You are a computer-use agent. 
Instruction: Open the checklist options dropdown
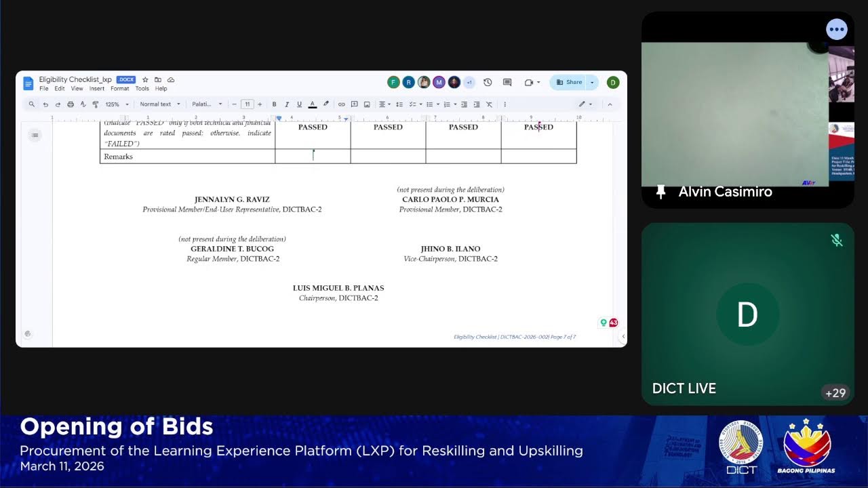414,104
